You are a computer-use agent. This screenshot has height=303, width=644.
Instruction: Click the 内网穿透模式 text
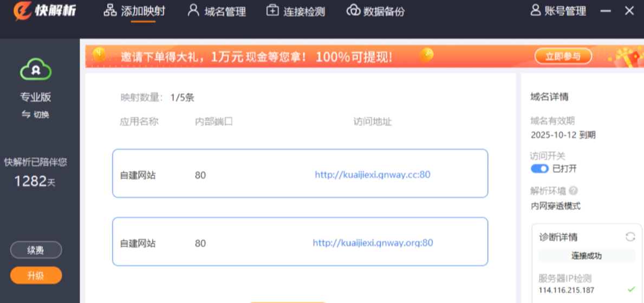click(x=556, y=207)
